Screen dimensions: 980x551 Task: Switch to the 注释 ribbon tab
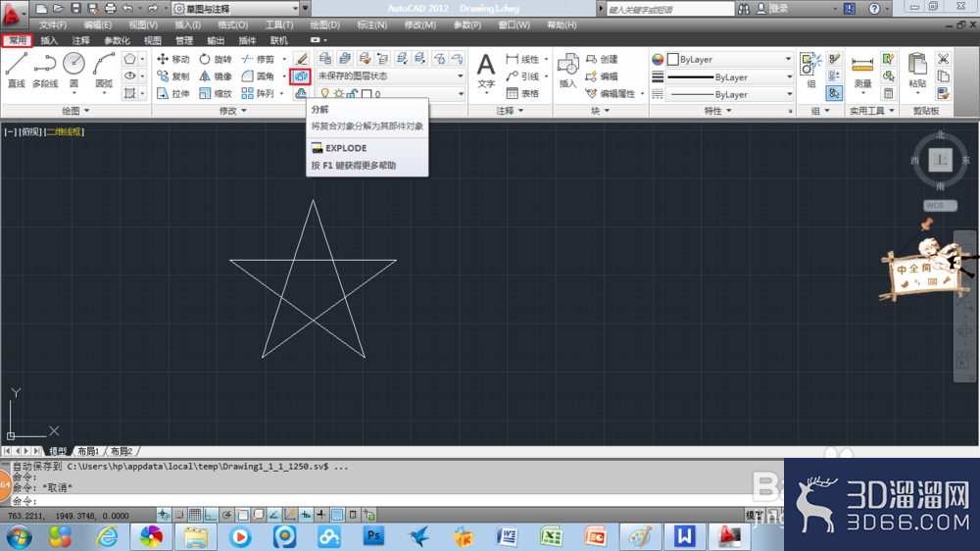pyautogui.click(x=80, y=40)
